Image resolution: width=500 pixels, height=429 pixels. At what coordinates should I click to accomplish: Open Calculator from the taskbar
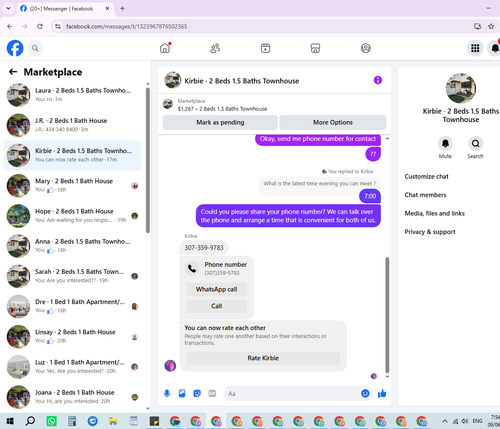pyautogui.click(x=72, y=421)
